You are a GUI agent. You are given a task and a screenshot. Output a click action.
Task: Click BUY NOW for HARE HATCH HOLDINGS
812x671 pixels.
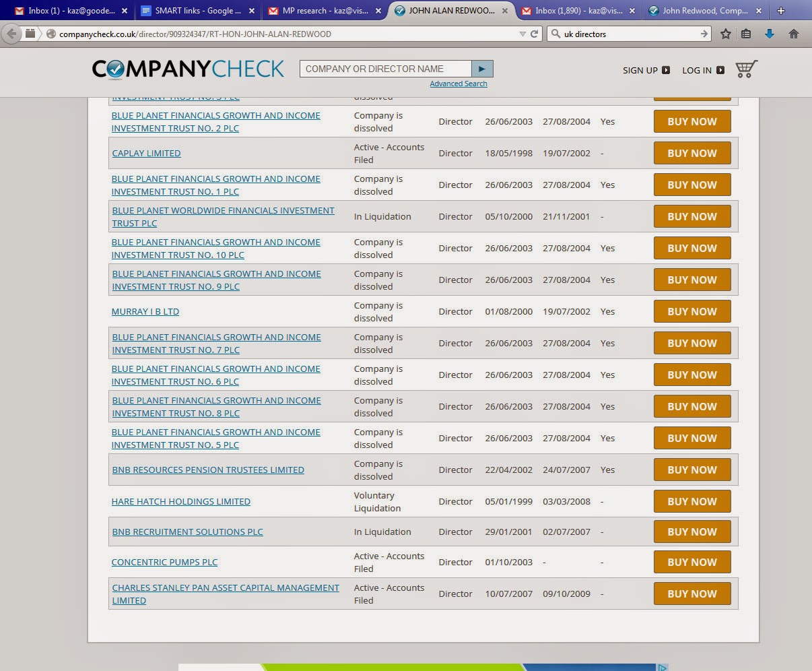coord(692,501)
